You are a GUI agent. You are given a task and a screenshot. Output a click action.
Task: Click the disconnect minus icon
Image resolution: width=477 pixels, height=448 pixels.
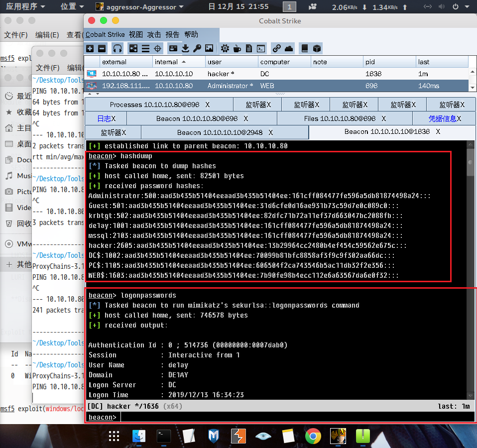coord(102,48)
